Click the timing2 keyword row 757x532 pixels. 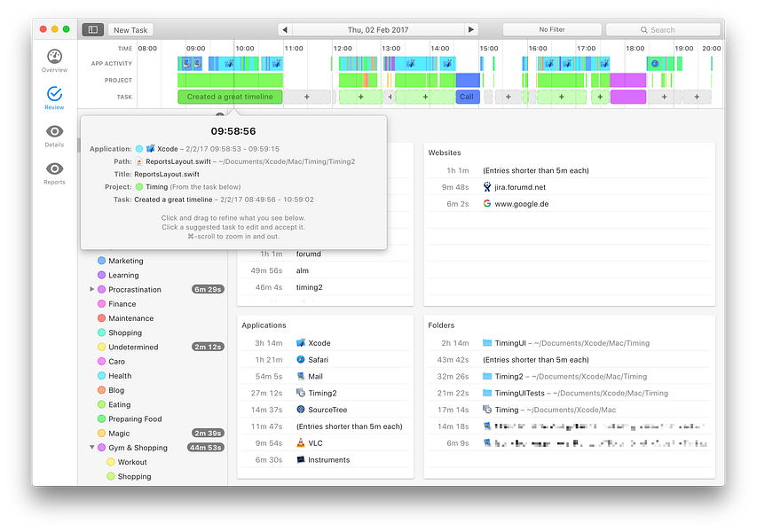tap(326, 287)
